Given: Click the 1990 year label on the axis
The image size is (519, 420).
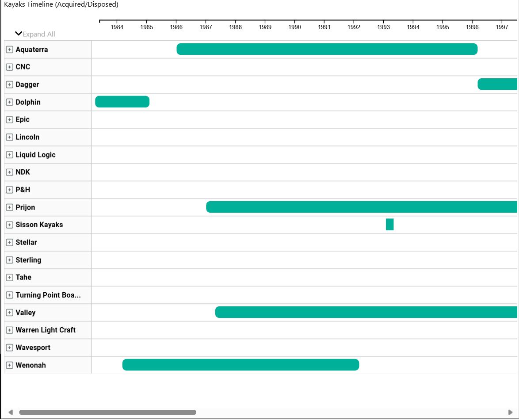Looking at the screenshot, I should point(294,27).
